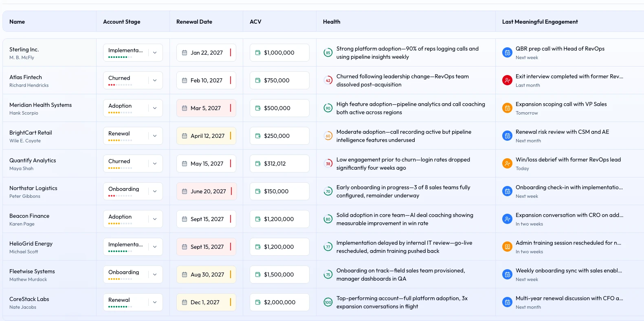Click the health score 85 icon for Sterling Inc.
Viewport: 644px width, 321px height.
point(328,53)
